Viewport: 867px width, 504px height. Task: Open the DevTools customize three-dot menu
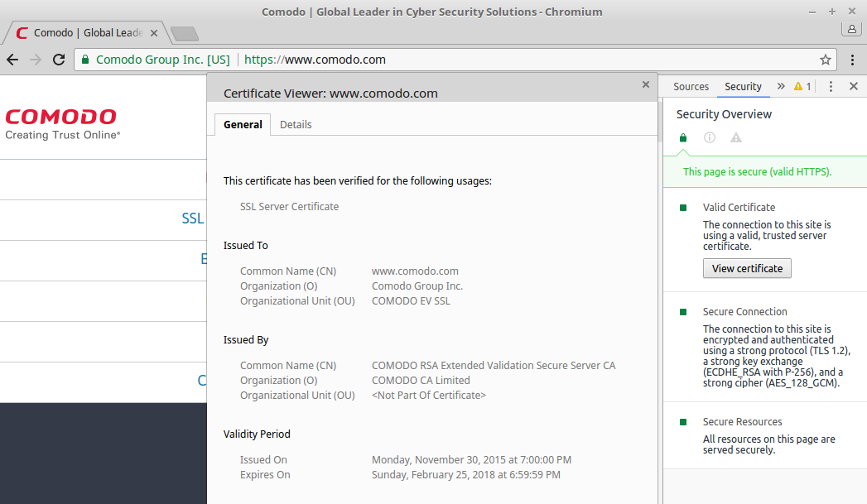tap(831, 86)
